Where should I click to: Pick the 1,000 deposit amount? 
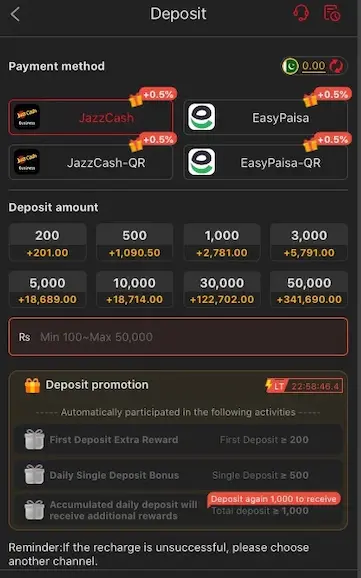click(222, 242)
